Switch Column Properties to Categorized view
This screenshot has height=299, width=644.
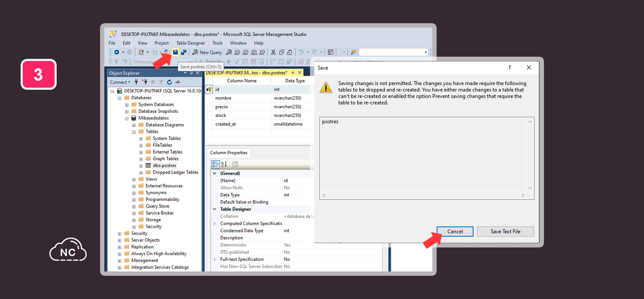pyautogui.click(x=216, y=164)
